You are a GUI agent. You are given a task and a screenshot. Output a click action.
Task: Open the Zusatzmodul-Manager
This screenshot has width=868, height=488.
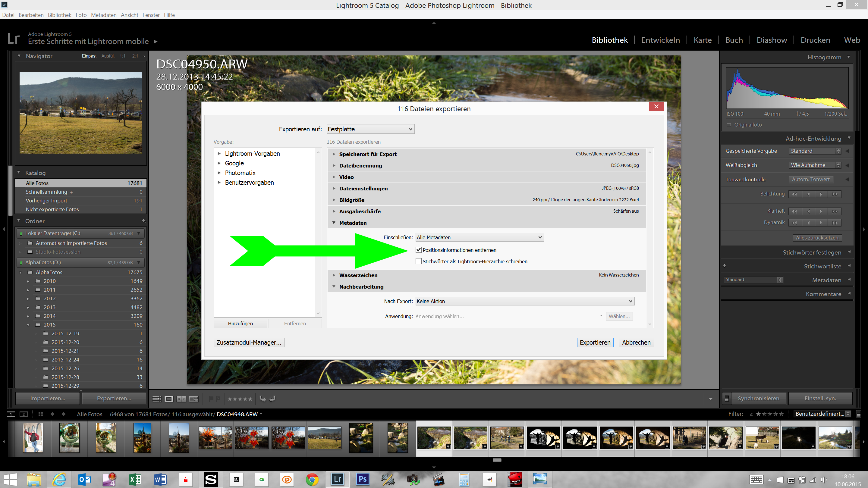249,342
